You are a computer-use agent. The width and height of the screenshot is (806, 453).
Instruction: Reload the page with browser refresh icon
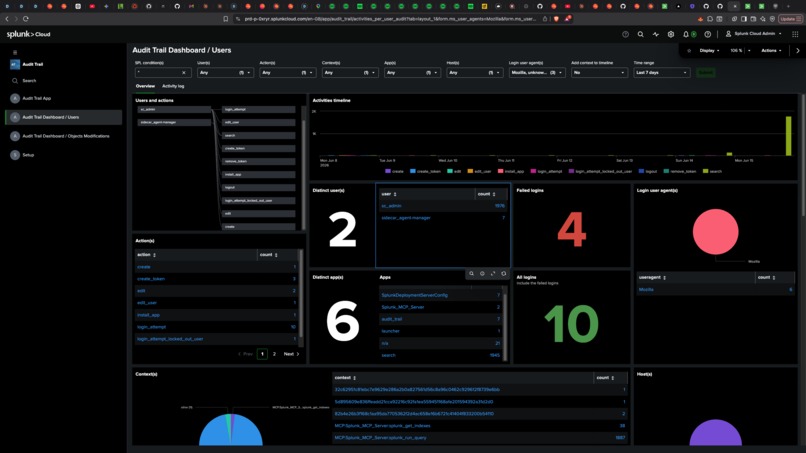click(x=26, y=19)
